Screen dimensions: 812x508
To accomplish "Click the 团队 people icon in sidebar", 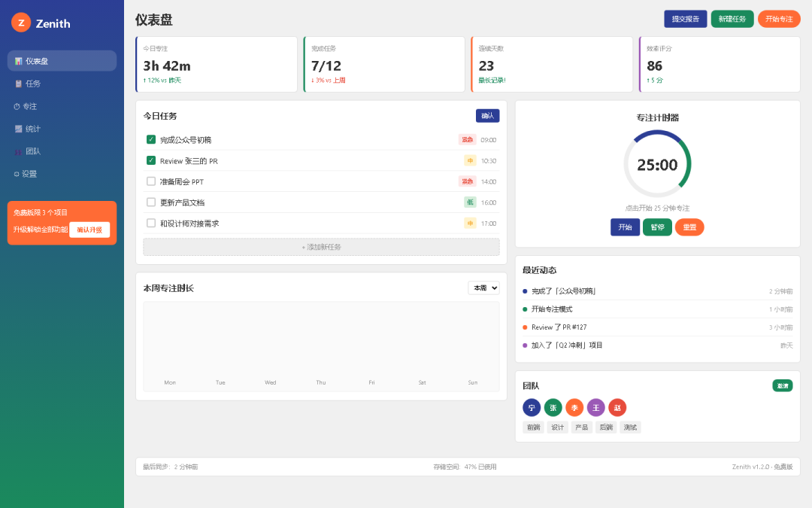I will pyautogui.click(x=19, y=151).
